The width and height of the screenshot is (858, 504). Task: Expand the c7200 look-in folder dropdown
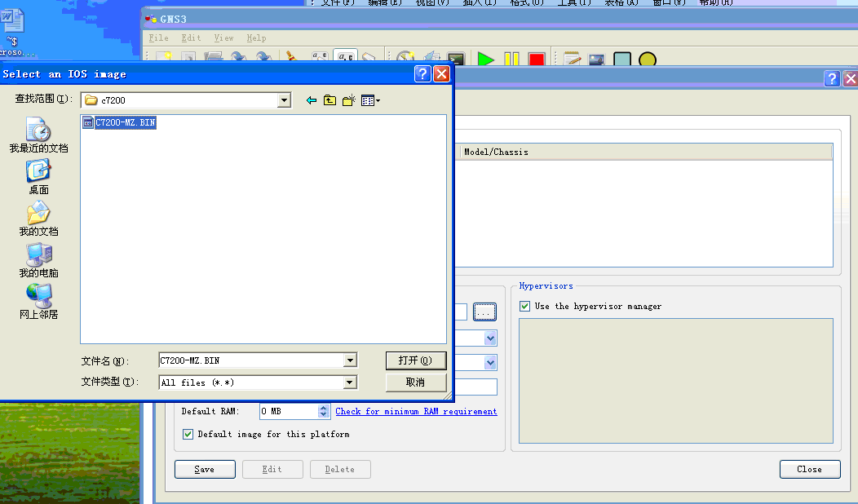click(x=284, y=100)
